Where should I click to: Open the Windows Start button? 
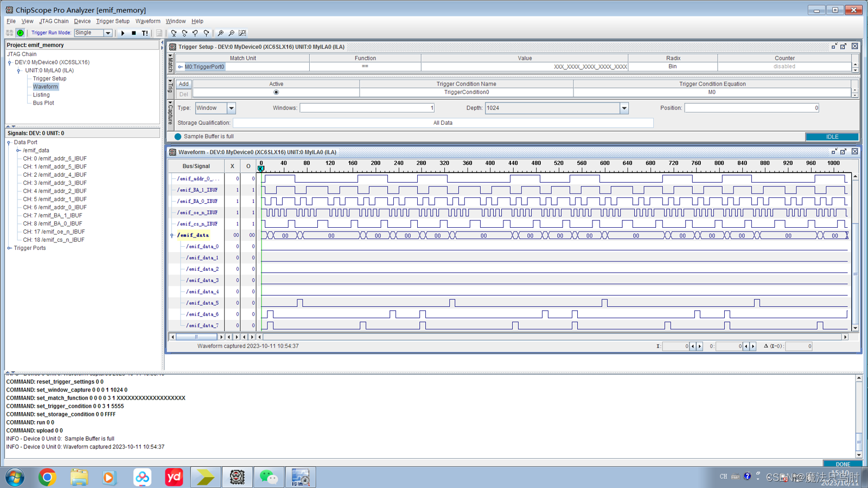click(x=15, y=477)
